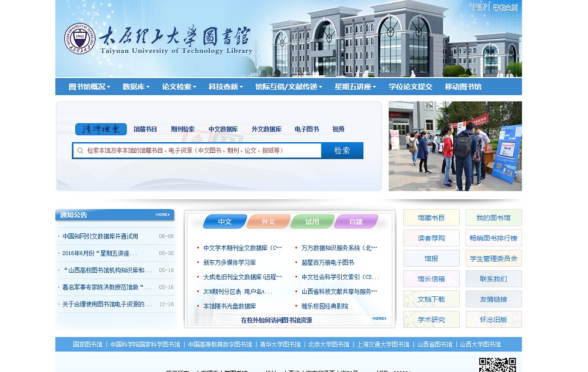Select the green 试用 database tab
Screen dimensions: 588x372
pyautogui.click(x=312, y=222)
